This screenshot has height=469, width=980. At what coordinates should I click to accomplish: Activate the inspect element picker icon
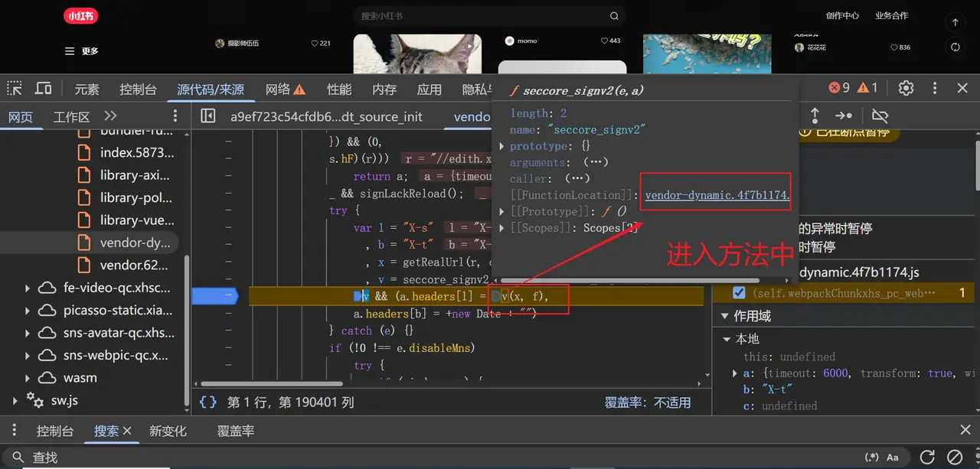pos(15,89)
